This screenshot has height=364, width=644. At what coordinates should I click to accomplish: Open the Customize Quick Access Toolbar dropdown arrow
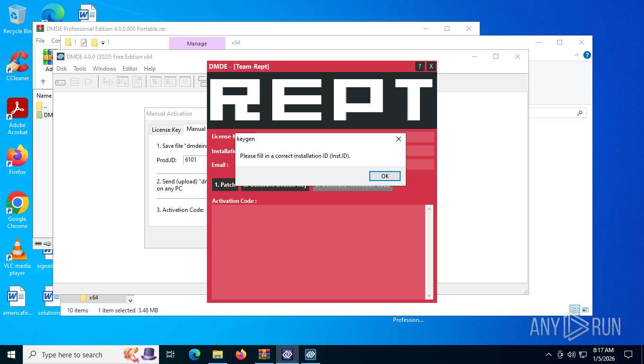(x=103, y=43)
